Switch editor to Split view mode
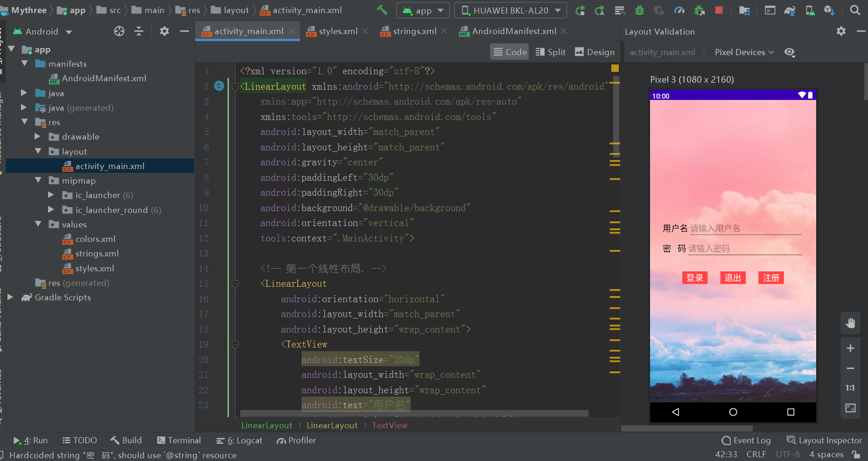 [x=551, y=52]
